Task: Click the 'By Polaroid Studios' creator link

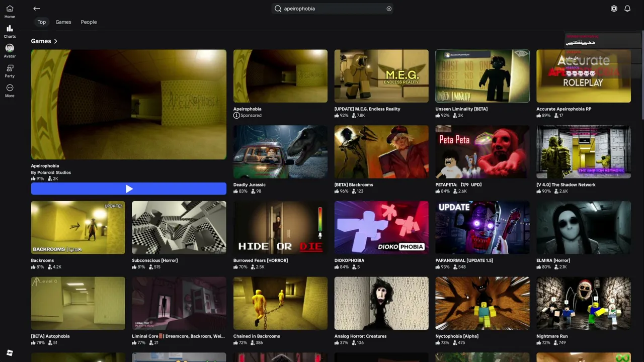Action: click(x=51, y=172)
